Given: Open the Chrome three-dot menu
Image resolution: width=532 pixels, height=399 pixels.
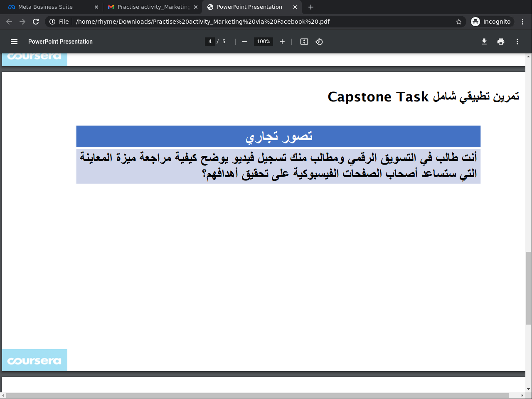Looking at the screenshot, I should tap(523, 22).
